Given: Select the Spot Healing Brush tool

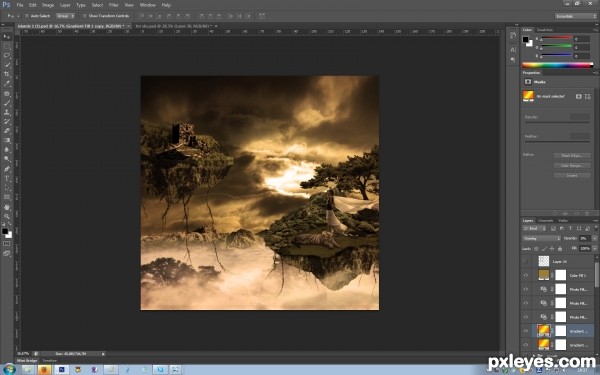Looking at the screenshot, I should click(7, 93).
